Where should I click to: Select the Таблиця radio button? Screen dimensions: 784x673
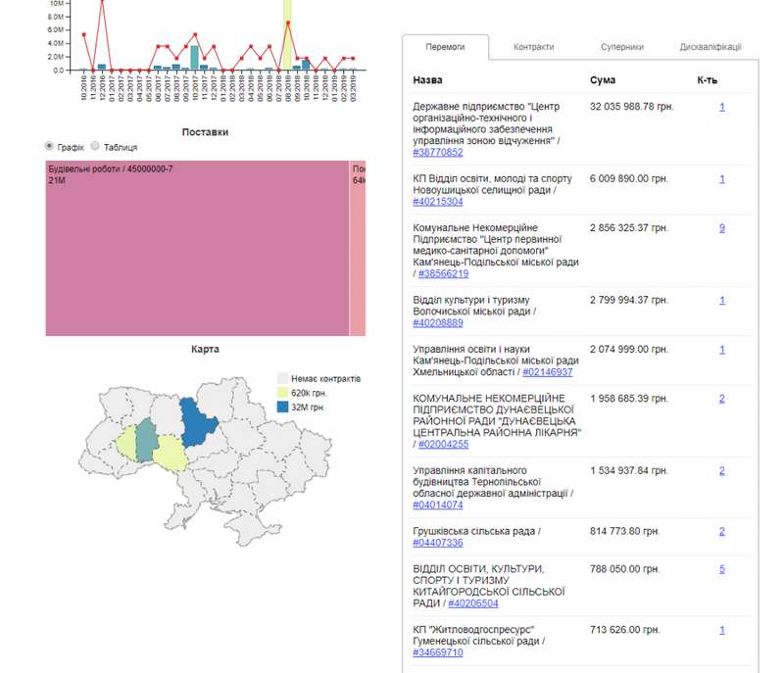point(95,146)
